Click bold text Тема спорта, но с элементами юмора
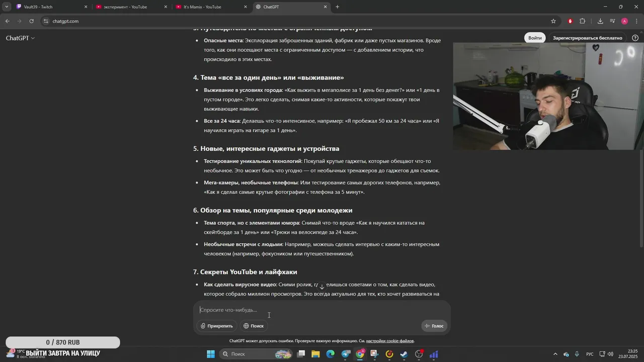Screen dimensions: 644x362 pos(252,223)
